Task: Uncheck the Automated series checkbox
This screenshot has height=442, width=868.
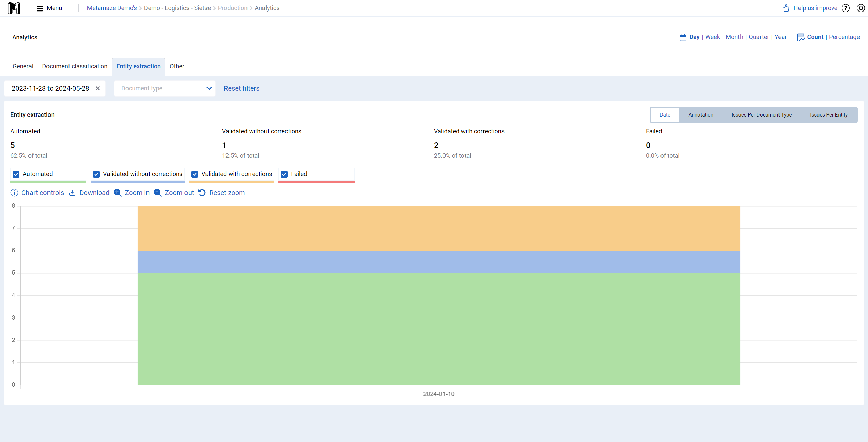Action: pos(16,174)
